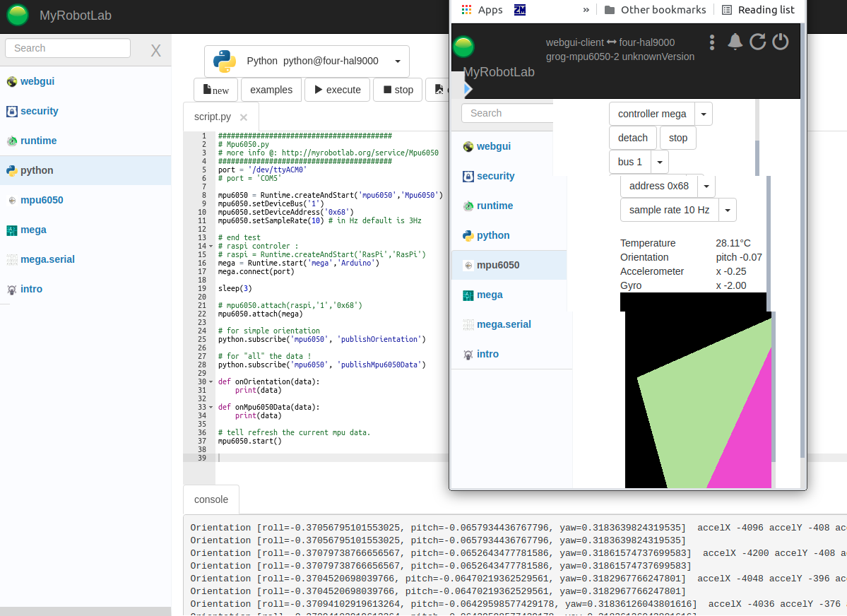Collapse the code fold at line 14
This screenshot has height=616, width=847.
[x=211, y=247]
